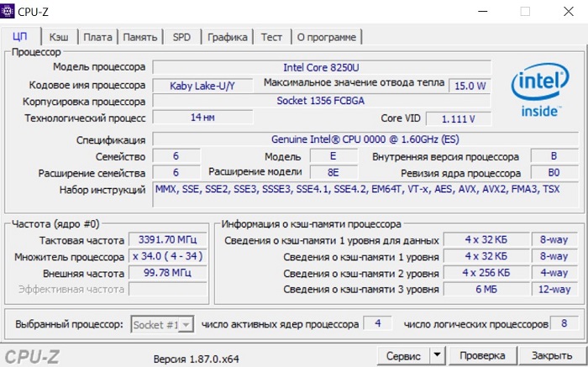Open the Графика tab
The height and width of the screenshot is (367, 588).
click(228, 37)
